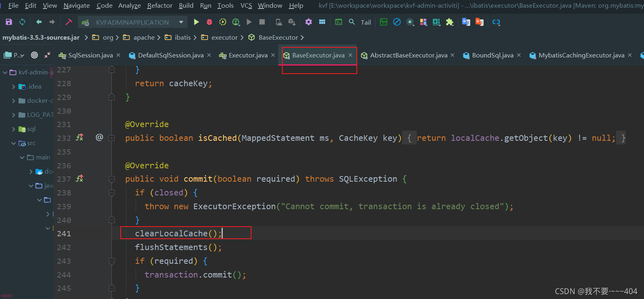Click the blue Google Translate icon
This screenshot has height=299, width=644.
click(466, 22)
